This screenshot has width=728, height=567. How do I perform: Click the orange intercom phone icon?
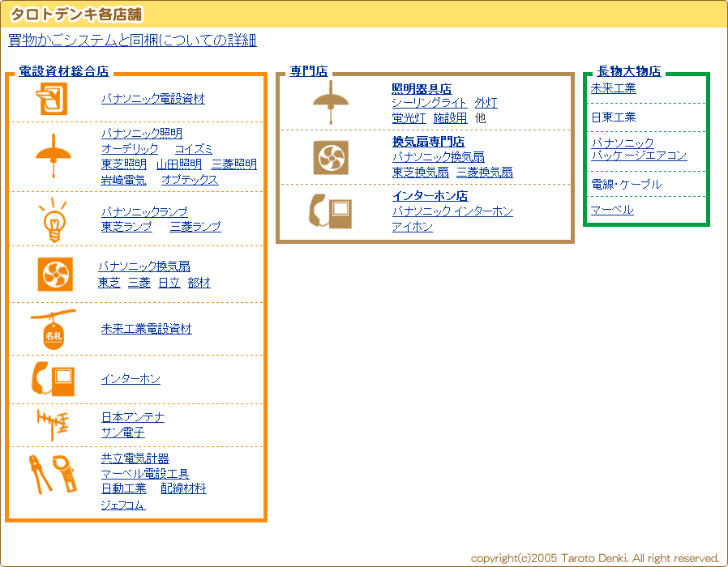pos(53,379)
